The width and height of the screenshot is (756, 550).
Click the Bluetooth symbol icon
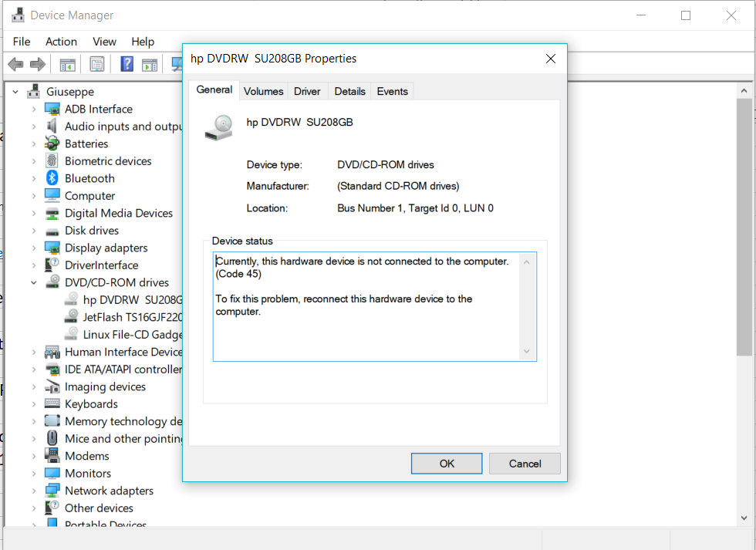click(x=52, y=178)
